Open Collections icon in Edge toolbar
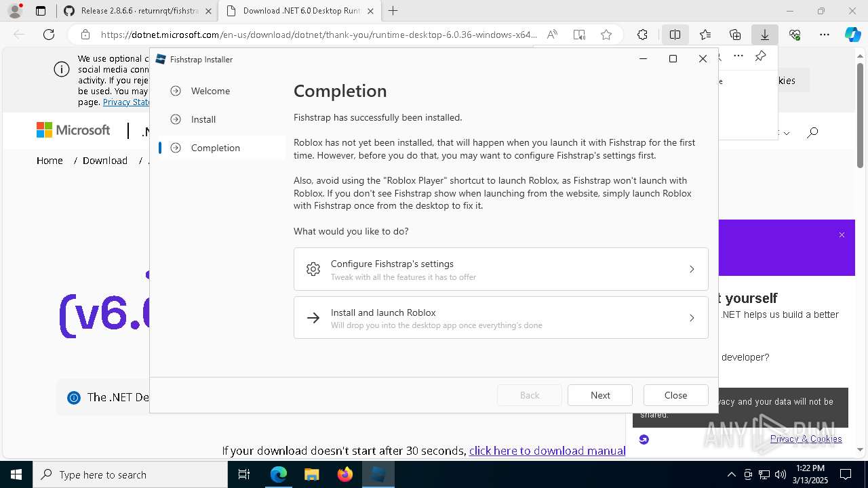Image resolution: width=868 pixels, height=488 pixels. pos(735,35)
